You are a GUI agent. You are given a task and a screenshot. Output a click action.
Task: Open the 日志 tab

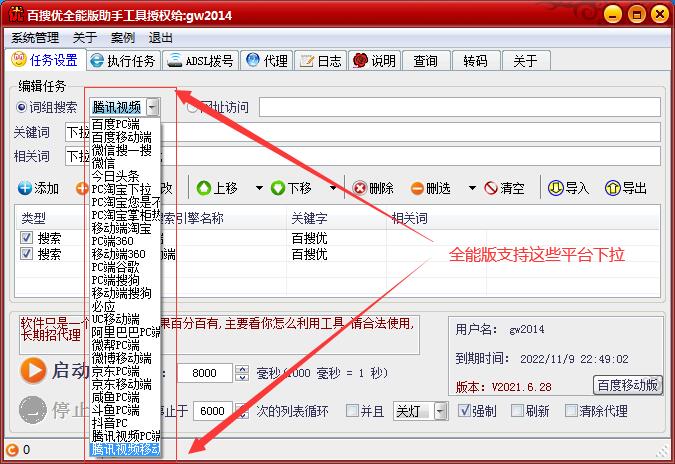(x=321, y=61)
